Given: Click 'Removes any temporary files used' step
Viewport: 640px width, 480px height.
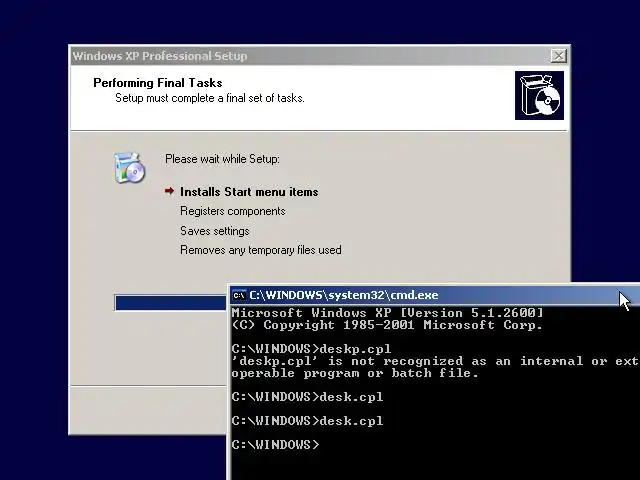Looking at the screenshot, I should (261, 250).
